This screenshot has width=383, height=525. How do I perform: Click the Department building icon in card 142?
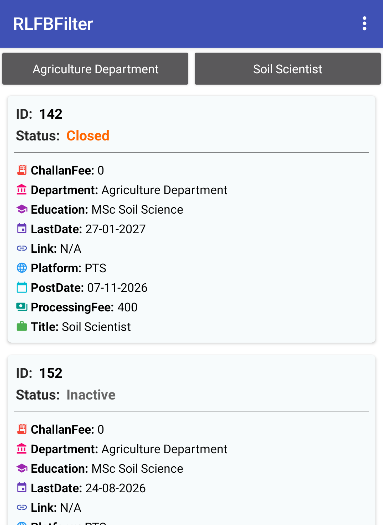22,190
